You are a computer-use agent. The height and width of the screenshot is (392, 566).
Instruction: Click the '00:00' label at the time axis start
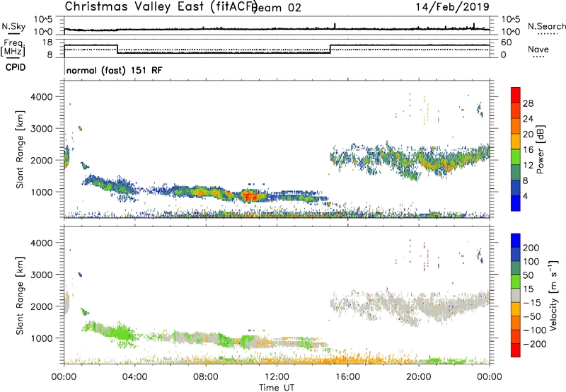[64, 377]
